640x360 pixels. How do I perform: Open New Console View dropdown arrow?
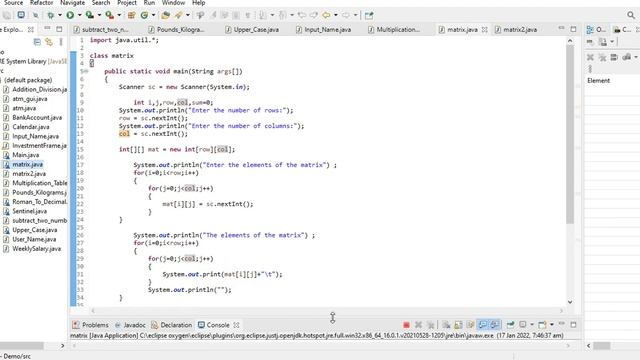coord(552,325)
